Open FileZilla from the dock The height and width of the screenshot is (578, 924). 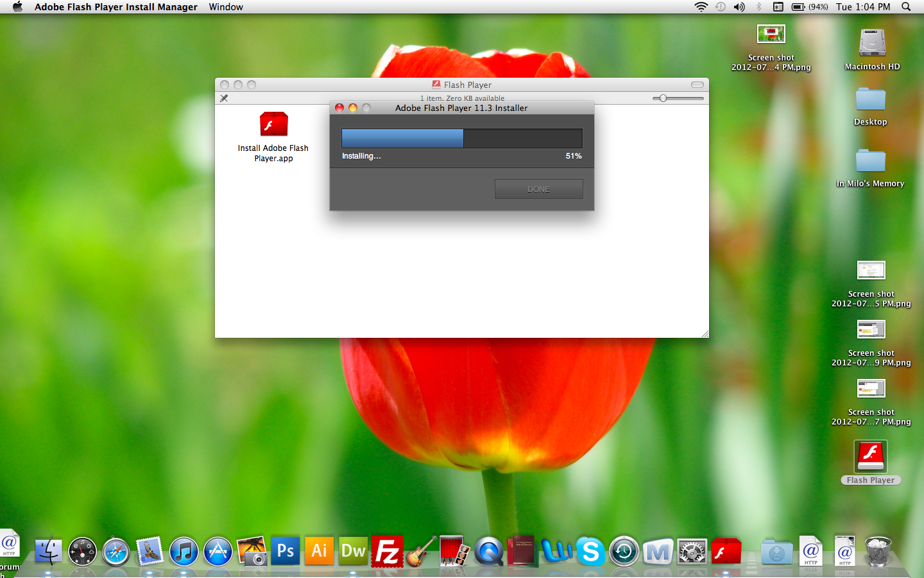coord(388,551)
